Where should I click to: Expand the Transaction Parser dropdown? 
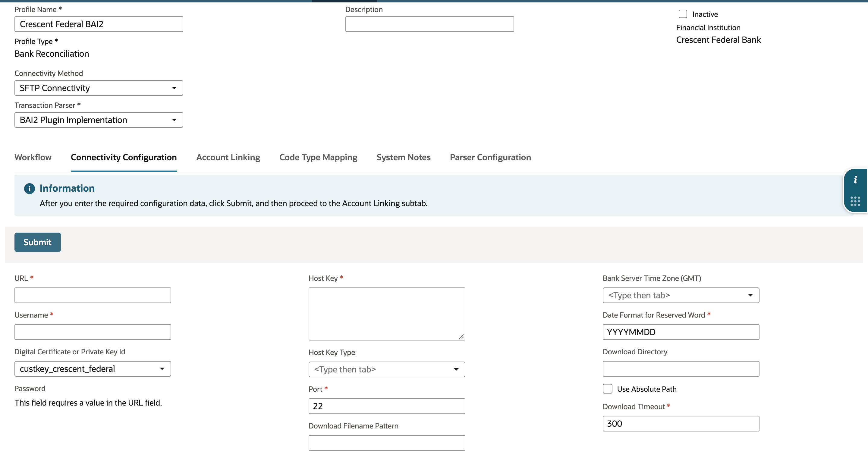pos(99,120)
